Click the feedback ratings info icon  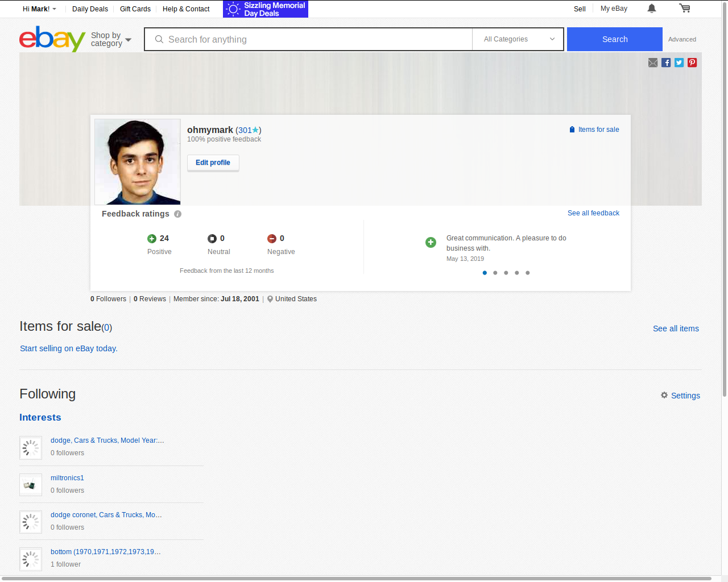coord(177,214)
